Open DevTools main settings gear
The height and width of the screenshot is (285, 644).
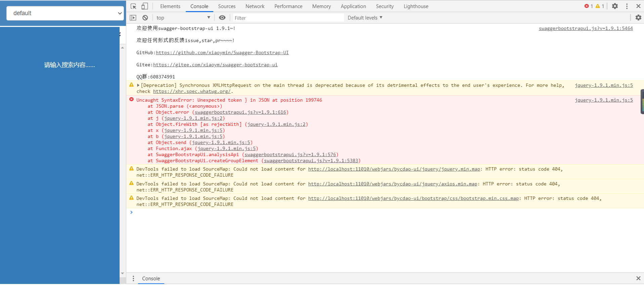(x=615, y=6)
